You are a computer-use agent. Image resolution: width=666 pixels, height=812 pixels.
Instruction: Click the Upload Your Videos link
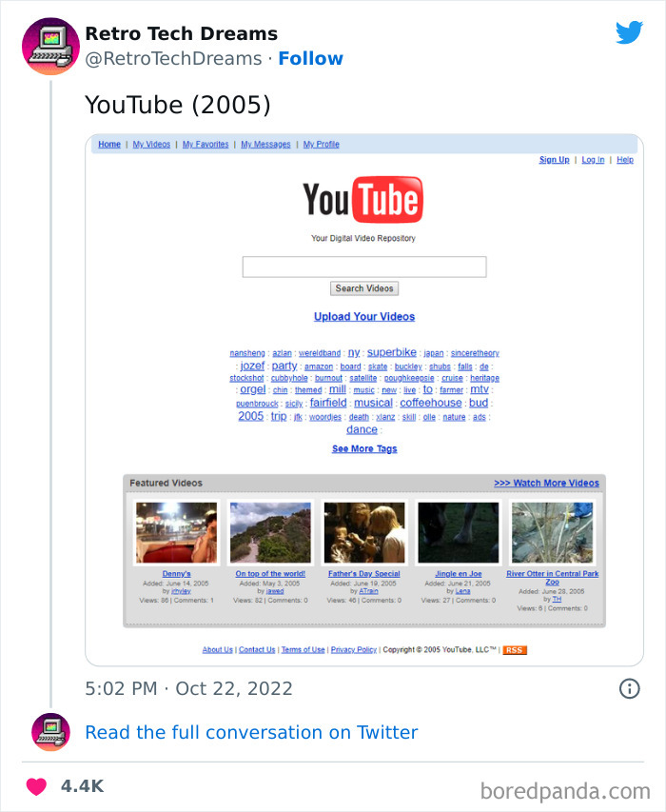(364, 317)
